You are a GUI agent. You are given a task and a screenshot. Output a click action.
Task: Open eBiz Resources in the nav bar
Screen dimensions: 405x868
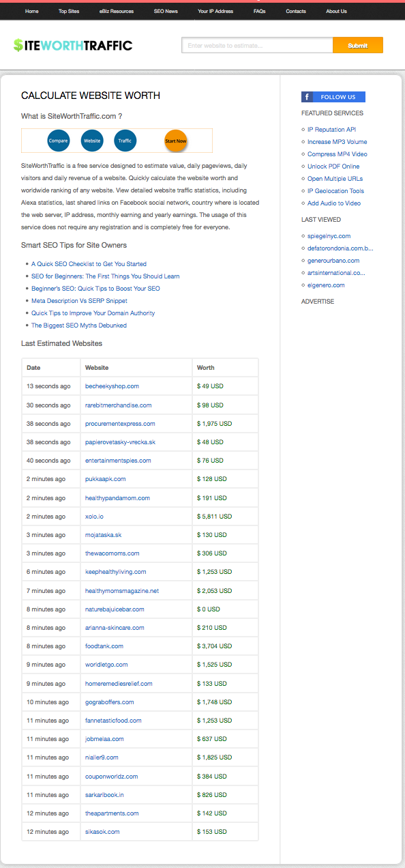(x=117, y=12)
